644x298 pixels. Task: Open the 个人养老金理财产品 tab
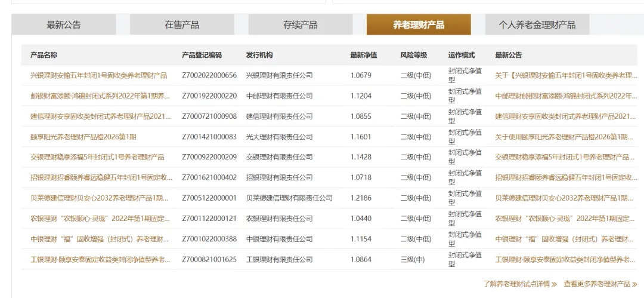pos(537,25)
